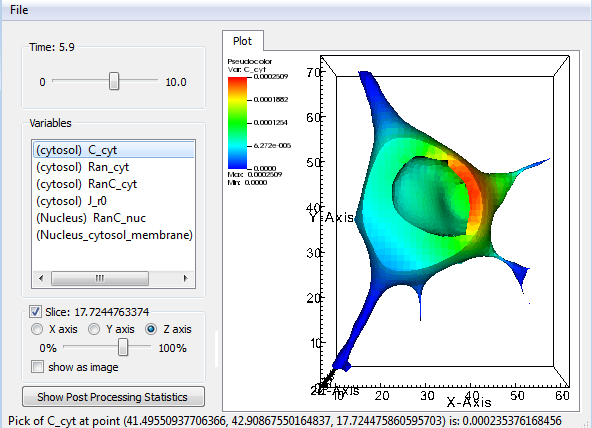Image resolution: width=592 pixels, height=428 pixels.
Task: Select the (cytosol) J_r0 variable
Action: pos(114,201)
